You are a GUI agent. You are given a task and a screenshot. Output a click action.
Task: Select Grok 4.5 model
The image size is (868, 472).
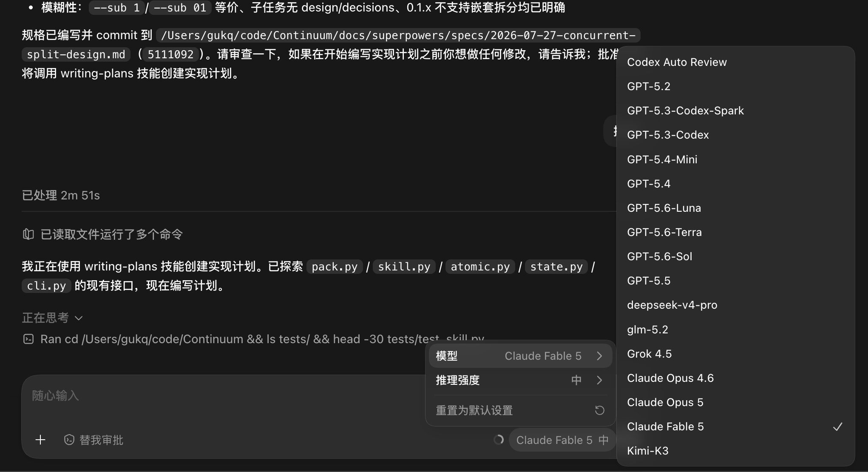pos(735,354)
